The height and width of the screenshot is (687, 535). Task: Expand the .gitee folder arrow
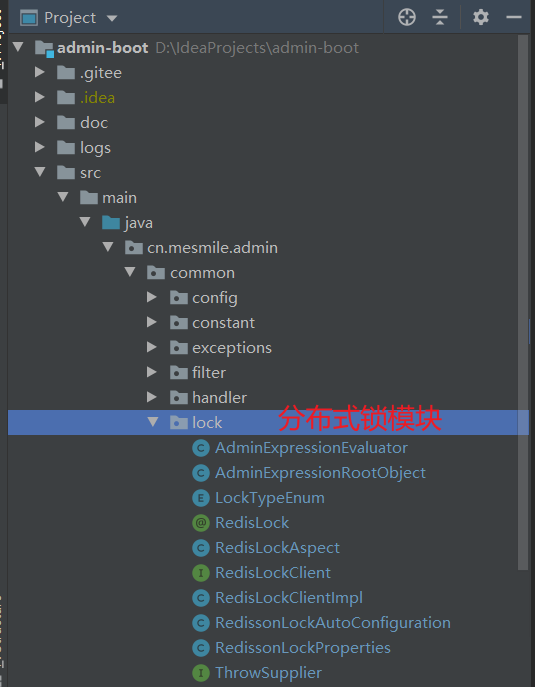(40, 72)
